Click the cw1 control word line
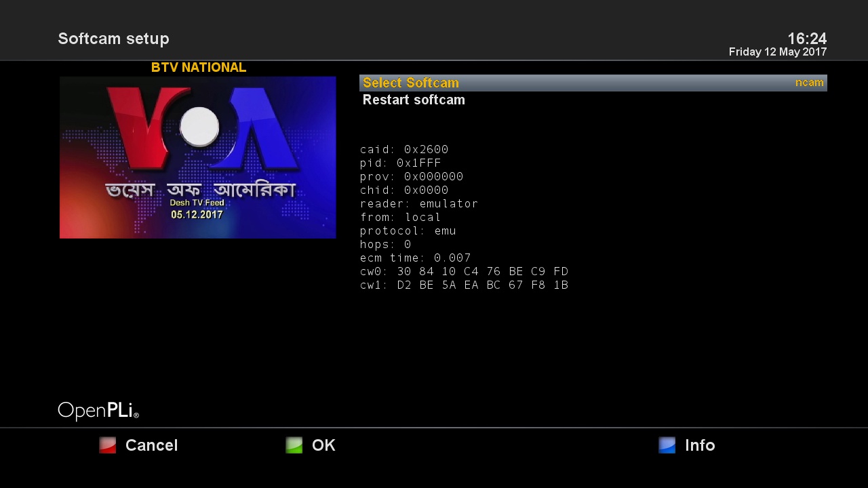This screenshot has width=868, height=488. 464,285
